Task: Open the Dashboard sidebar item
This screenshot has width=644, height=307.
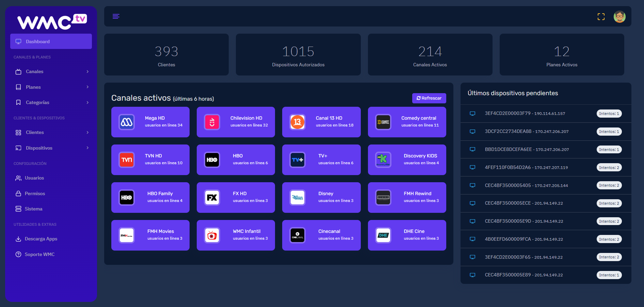Action: pos(51,41)
